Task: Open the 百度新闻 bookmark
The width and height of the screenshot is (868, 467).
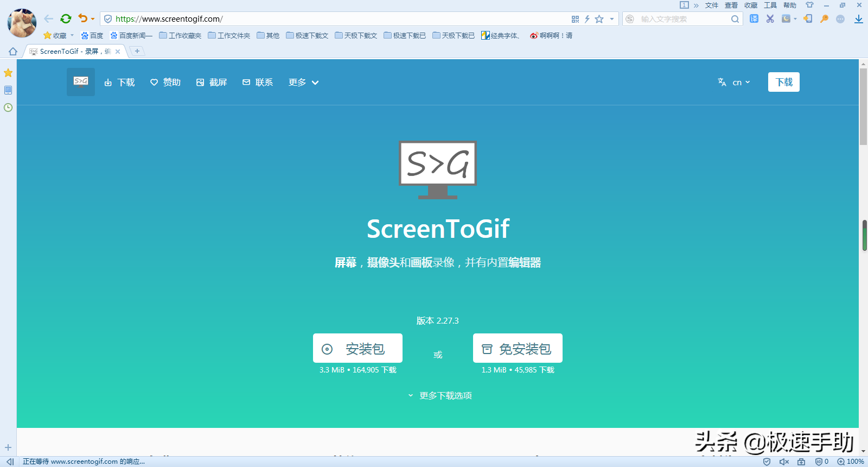Action: pos(131,35)
